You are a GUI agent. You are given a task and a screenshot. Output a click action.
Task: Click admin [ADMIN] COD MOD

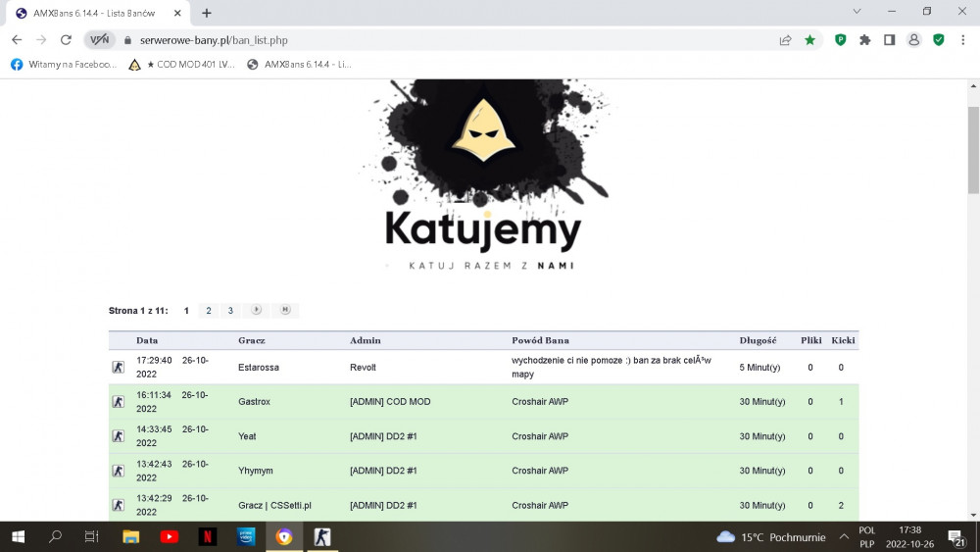[x=390, y=402]
